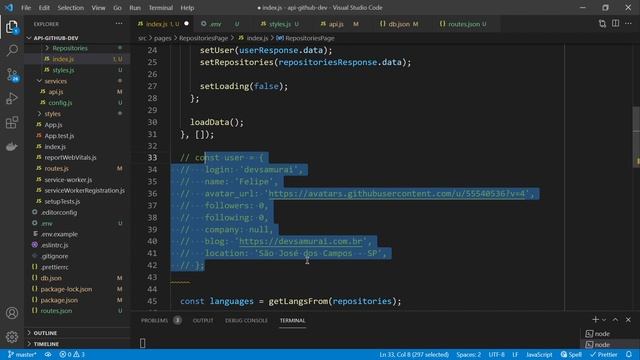The height and width of the screenshot is (360, 640).
Task: Open the Problems panel tab
Action: 155,320
